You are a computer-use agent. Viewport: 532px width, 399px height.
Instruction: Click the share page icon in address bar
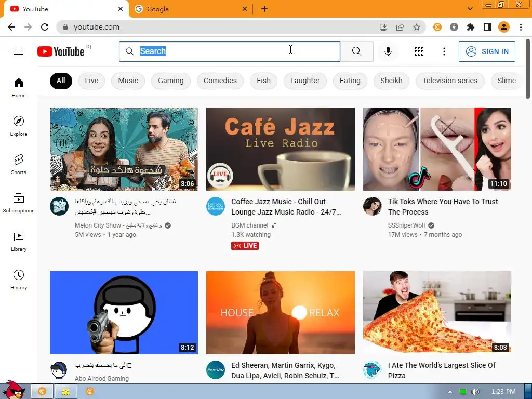point(400,27)
